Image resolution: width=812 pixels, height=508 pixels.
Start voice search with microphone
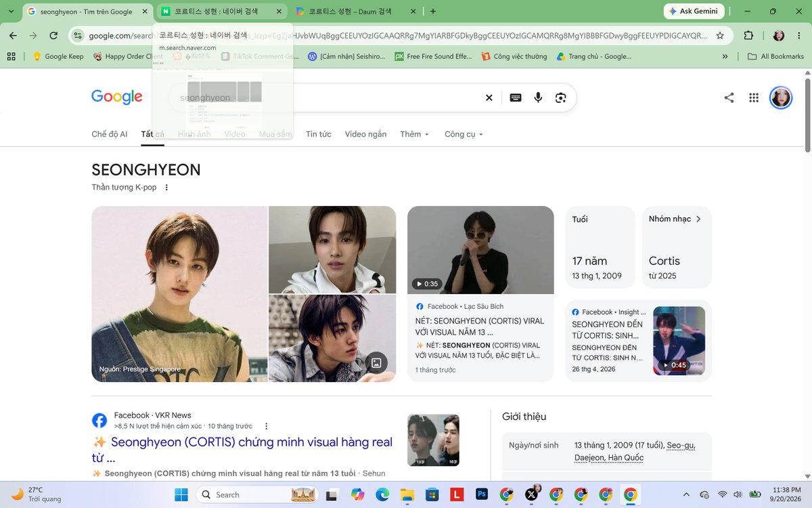[538, 98]
